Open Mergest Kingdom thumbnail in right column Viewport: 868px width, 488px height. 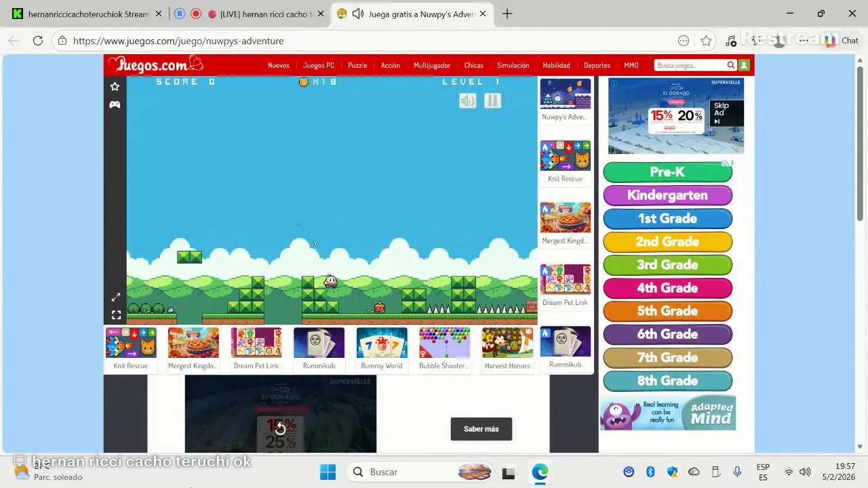(x=566, y=218)
